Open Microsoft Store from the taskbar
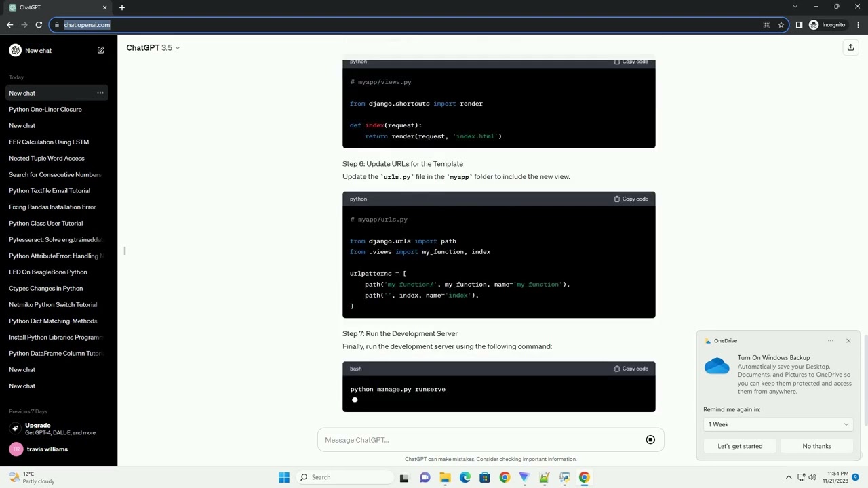 coord(484,477)
